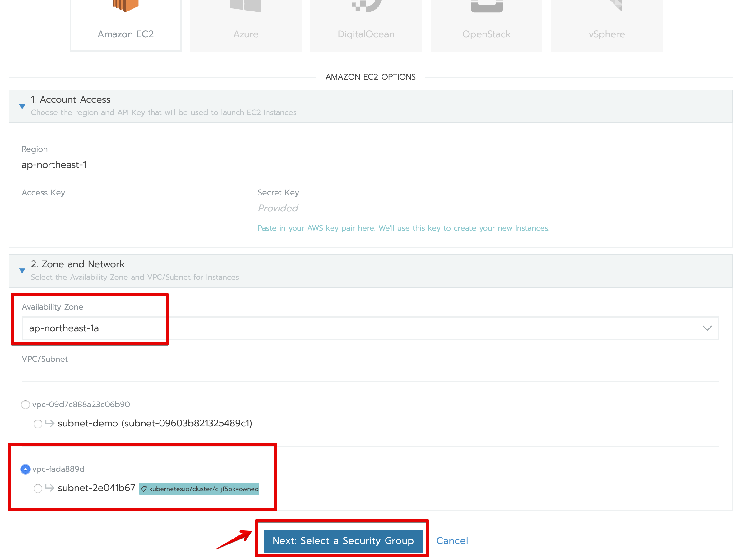Select subnet-2e041b67 radio button
Viewport: 740px width, 560px height.
pyautogui.click(x=38, y=489)
